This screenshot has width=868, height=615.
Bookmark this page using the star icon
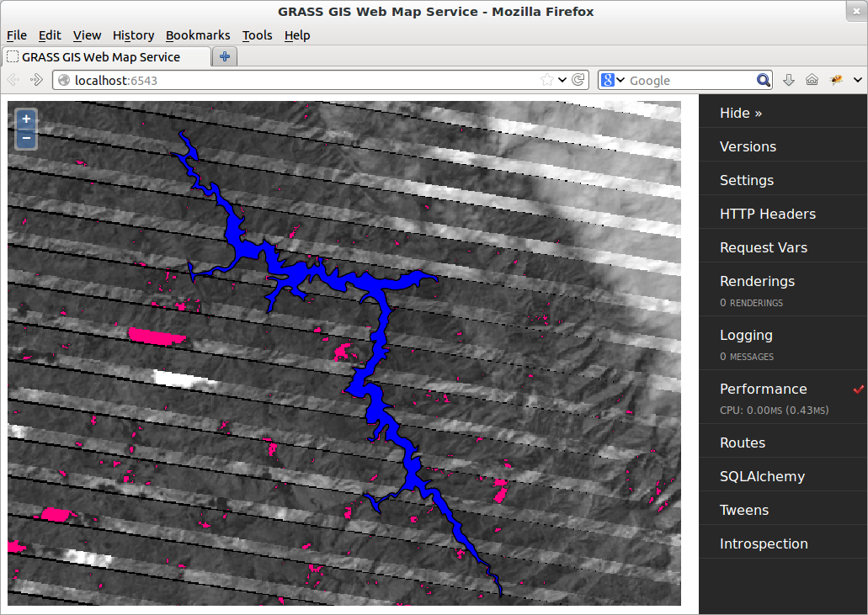(x=548, y=79)
